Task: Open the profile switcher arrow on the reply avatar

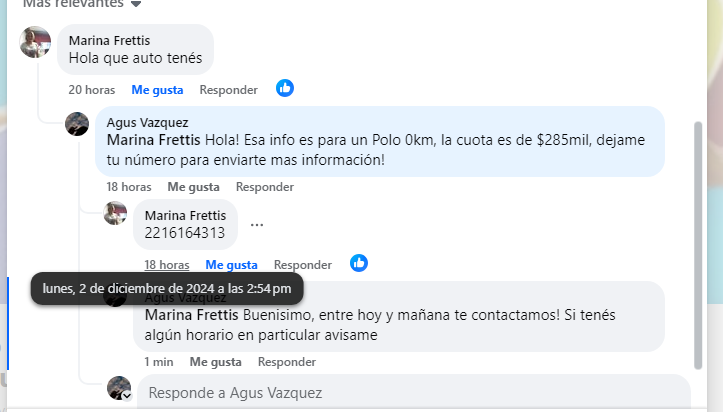Action: (x=127, y=396)
